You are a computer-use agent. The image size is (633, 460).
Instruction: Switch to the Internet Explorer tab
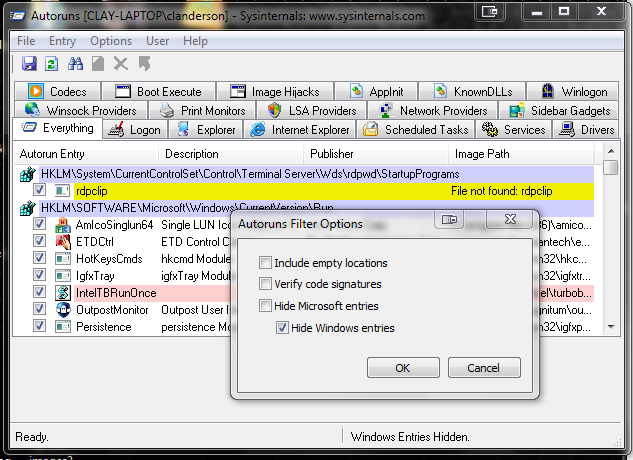[300, 130]
